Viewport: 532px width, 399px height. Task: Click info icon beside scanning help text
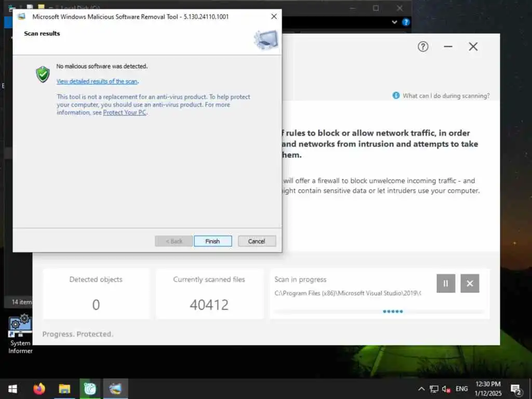pos(395,96)
